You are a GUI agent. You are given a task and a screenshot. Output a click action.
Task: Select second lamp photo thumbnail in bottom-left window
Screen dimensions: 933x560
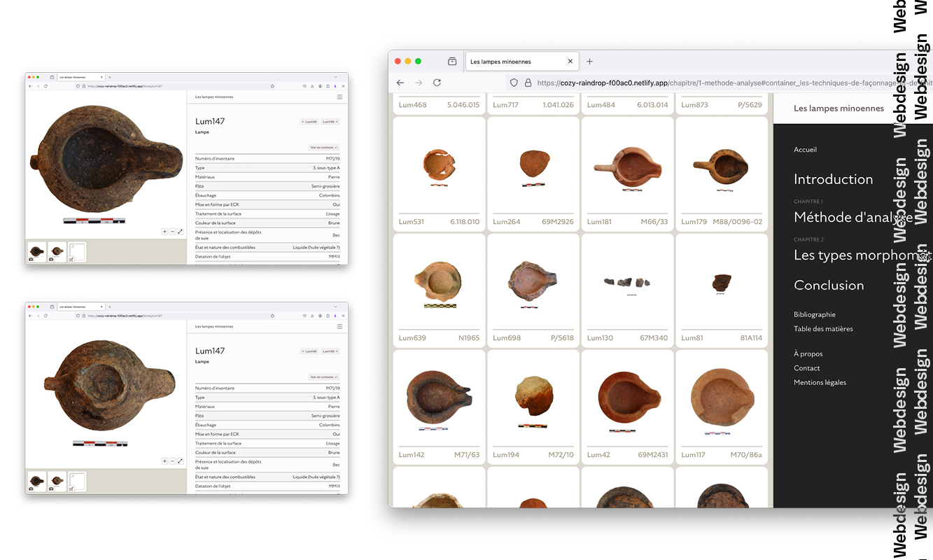tap(57, 481)
